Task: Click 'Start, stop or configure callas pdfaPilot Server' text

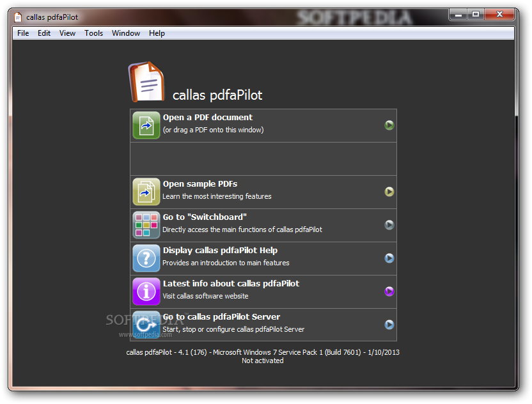Action: tap(233, 329)
